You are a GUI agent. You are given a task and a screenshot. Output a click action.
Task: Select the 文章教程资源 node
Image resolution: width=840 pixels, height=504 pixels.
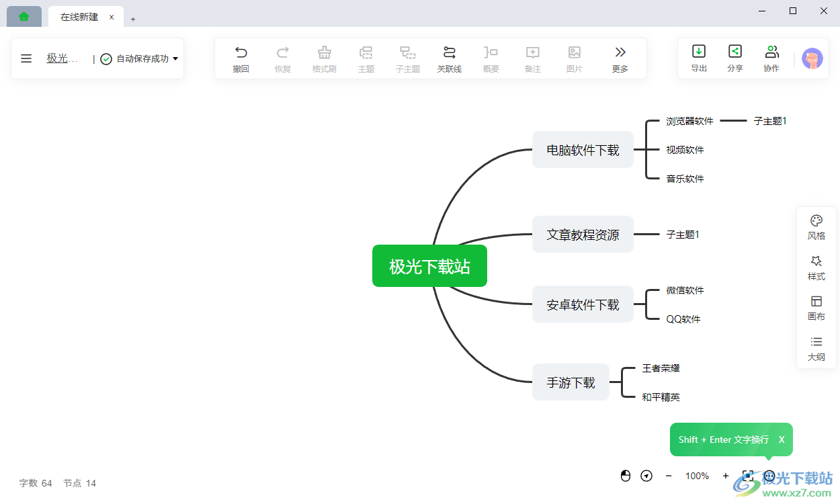pyautogui.click(x=583, y=235)
